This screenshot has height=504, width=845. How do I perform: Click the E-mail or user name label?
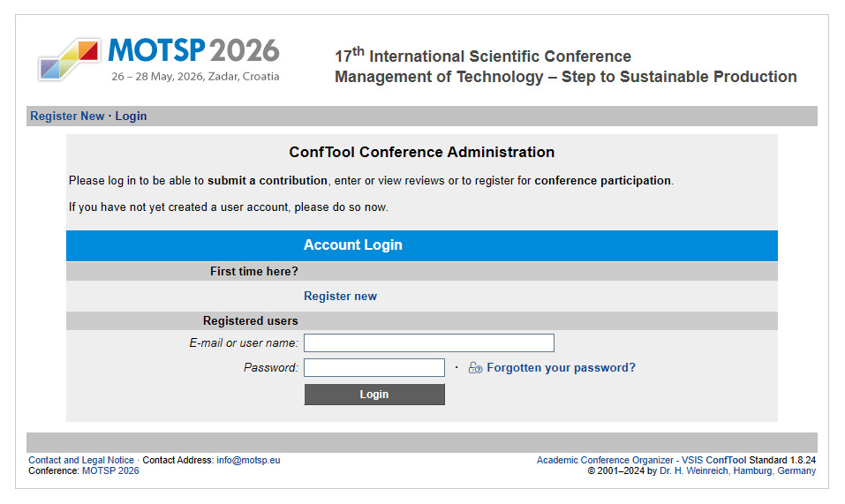(243, 343)
